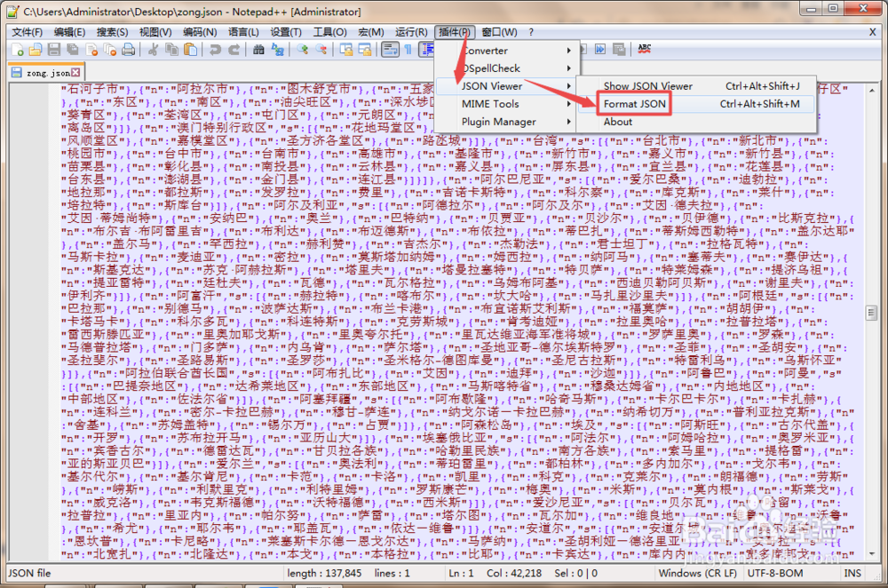Choose Show JSON Viewer from submenu

647,86
